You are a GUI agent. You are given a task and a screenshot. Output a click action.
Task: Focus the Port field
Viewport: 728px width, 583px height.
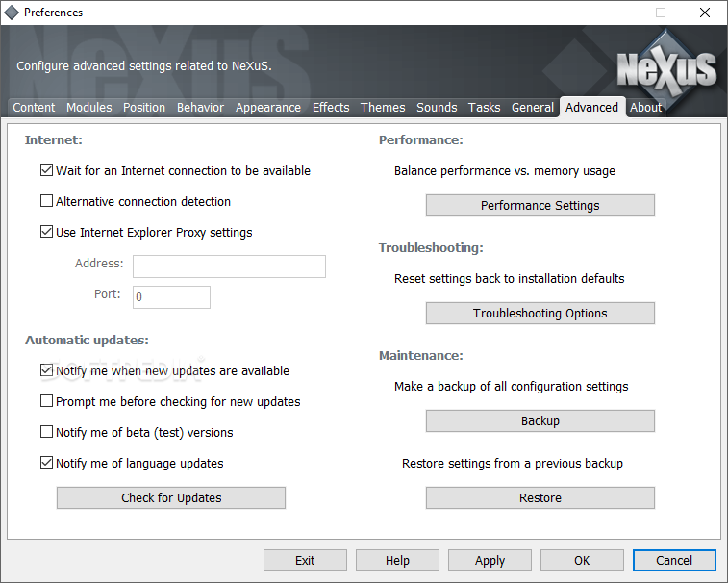pyautogui.click(x=171, y=297)
